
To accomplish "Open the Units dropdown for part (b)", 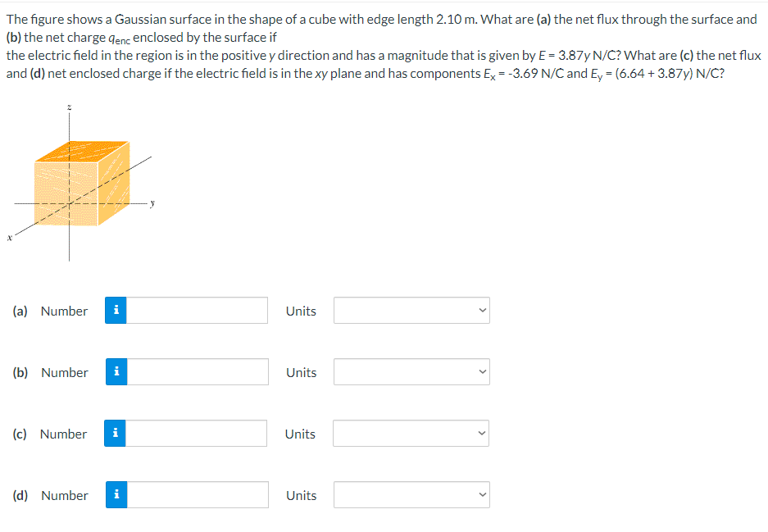I will 411,371.
